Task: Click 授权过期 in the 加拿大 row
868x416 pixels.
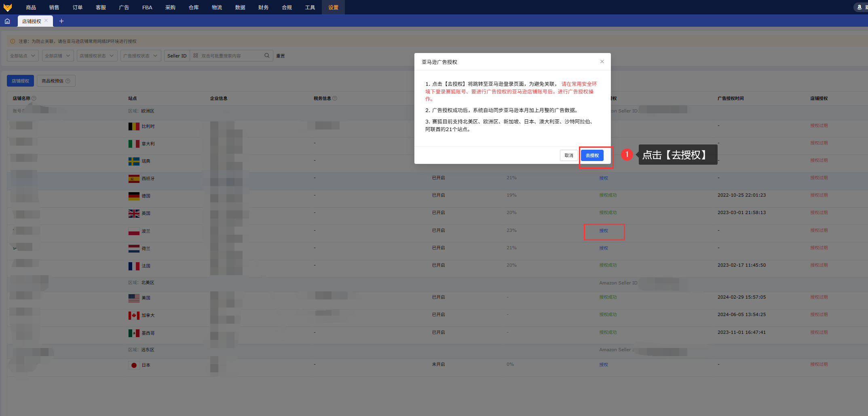Action: (819, 314)
